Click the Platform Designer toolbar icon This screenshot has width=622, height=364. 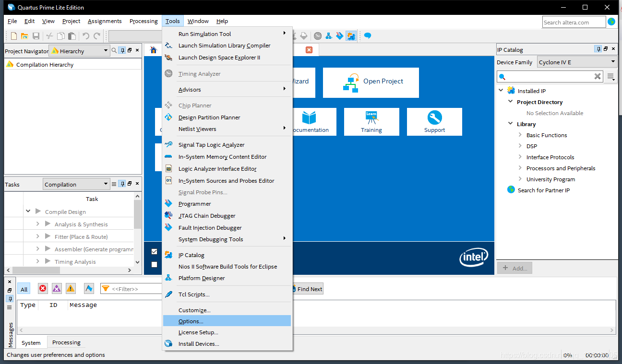(329, 36)
